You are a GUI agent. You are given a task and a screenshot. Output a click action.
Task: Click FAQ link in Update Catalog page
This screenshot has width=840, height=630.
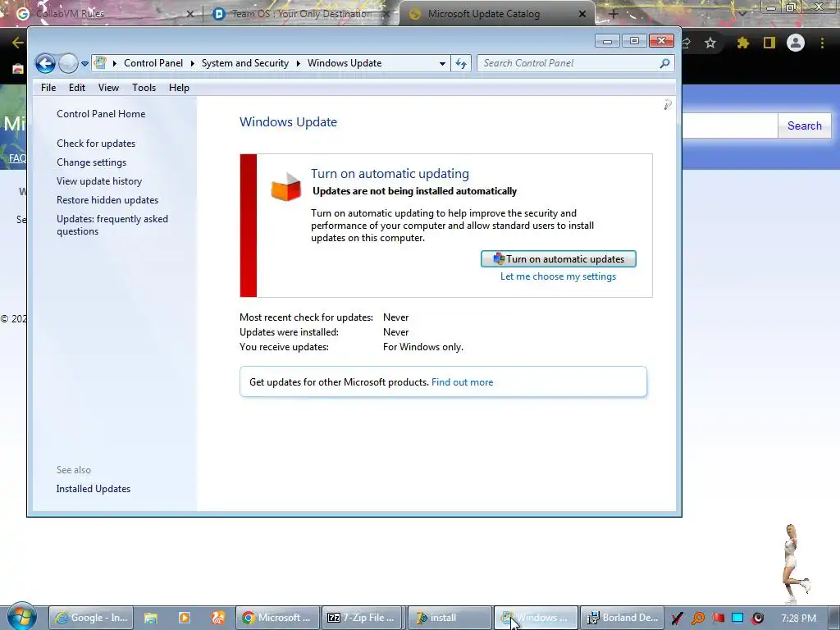coord(17,158)
